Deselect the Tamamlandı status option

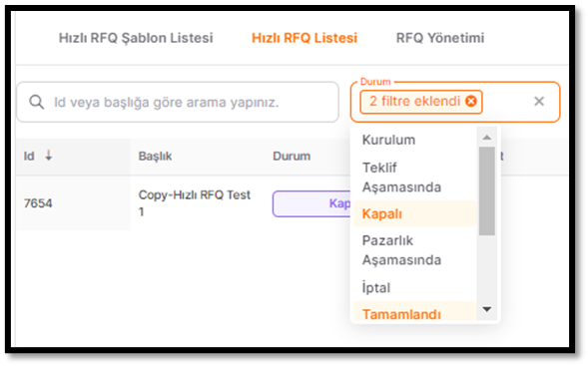coord(414,312)
